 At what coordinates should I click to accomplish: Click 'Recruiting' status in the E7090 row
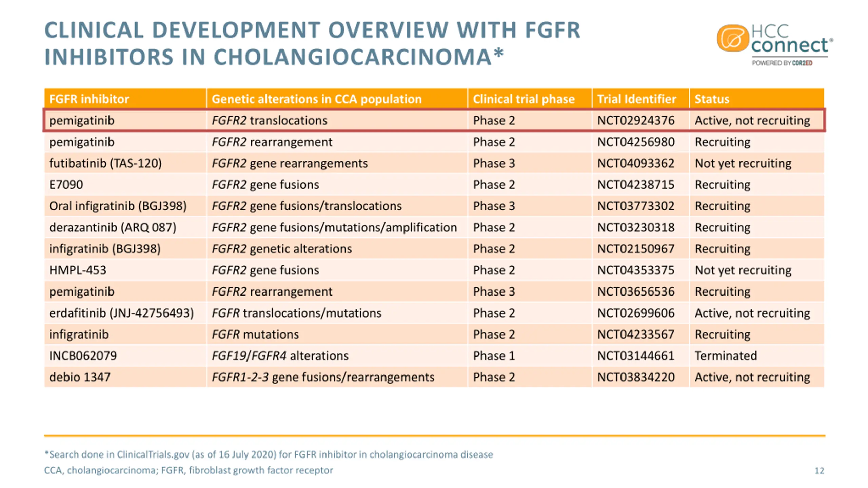723,185
